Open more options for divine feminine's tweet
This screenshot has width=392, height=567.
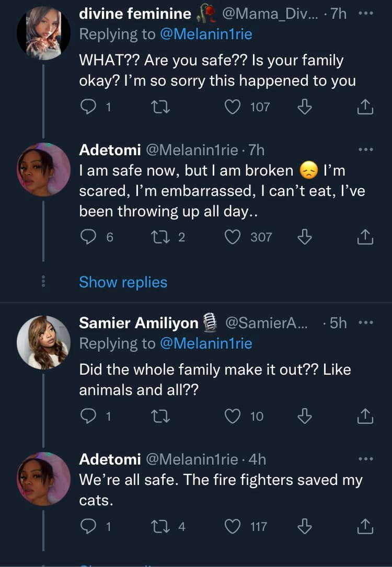(x=366, y=14)
